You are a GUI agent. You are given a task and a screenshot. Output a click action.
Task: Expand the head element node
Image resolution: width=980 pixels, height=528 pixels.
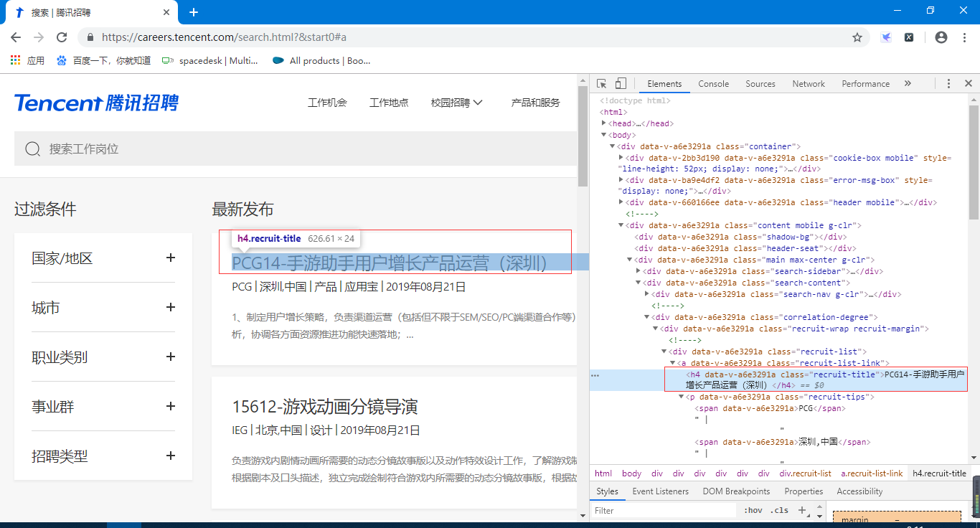click(604, 123)
